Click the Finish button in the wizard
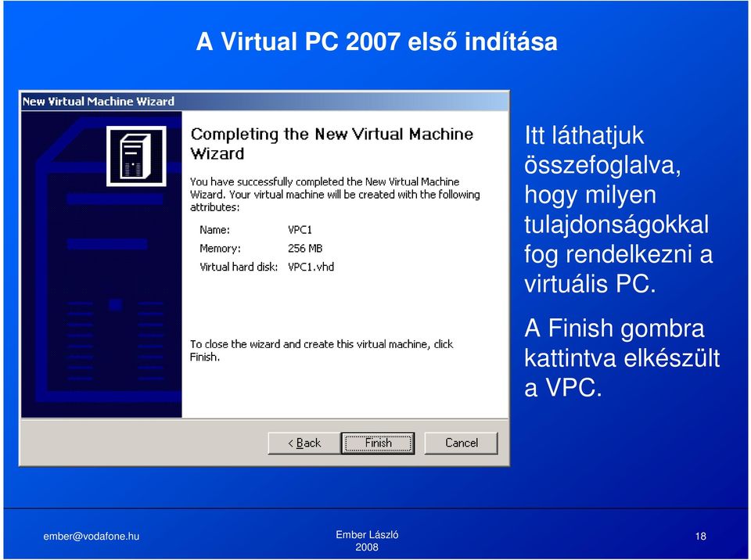This screenshot has width=751, height=560. pos(378,443)
